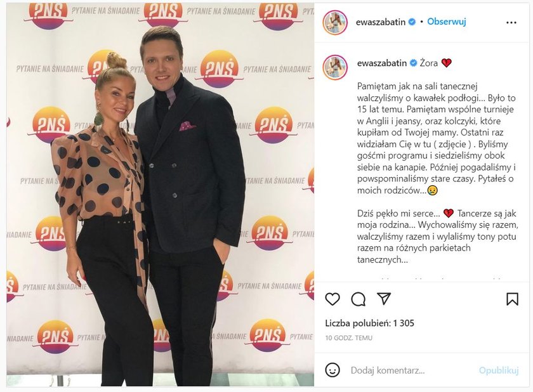
Task: Click the verified badge beside the caption username
Action: pyautogui.click(x=413, y=63)
